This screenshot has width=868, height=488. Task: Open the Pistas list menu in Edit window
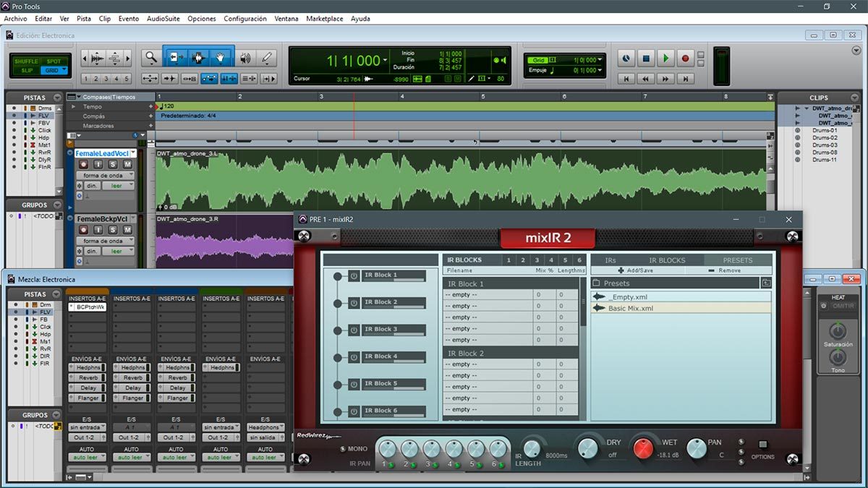tap(56, 98)
